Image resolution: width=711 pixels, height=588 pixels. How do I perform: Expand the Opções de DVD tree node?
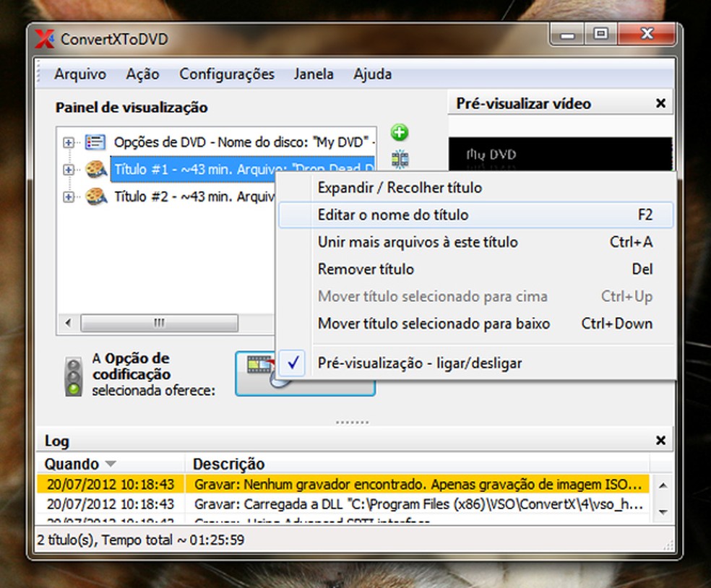click(x=69, y=143)
